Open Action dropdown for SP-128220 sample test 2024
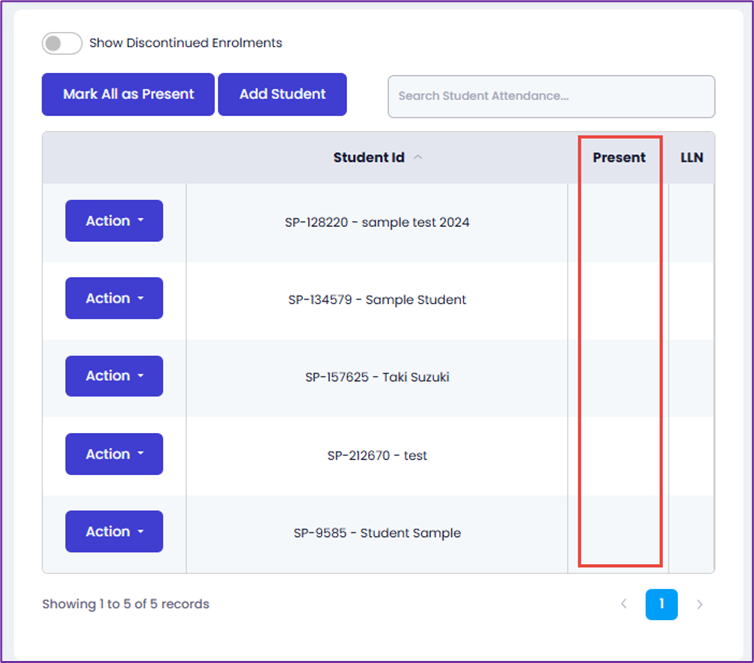 [114, 221]
